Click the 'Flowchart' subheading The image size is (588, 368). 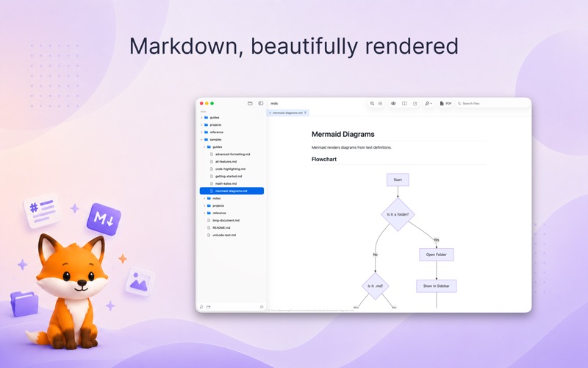[324, 159]
